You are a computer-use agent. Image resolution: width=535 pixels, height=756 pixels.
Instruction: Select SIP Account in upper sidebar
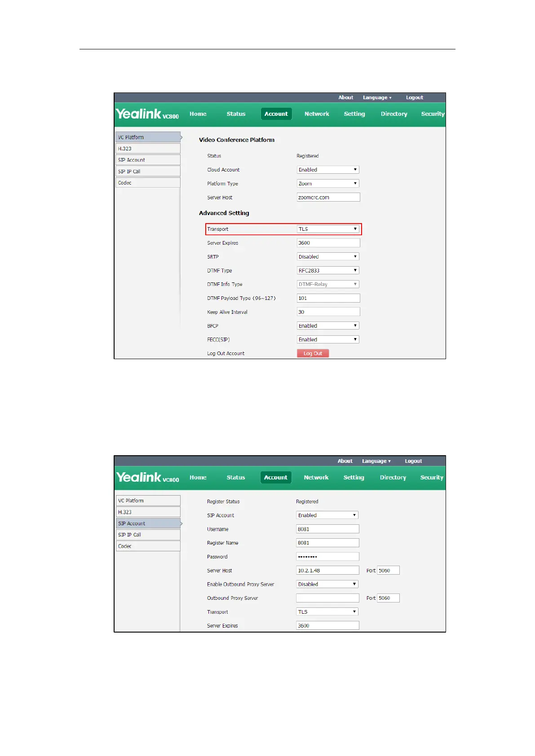tap(148, 160)
